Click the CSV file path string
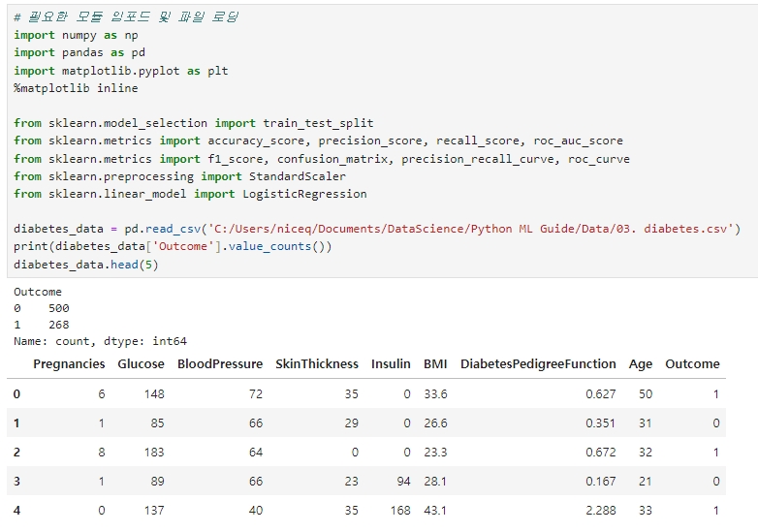This screenshot has height=532, width=758. point(471,229)
